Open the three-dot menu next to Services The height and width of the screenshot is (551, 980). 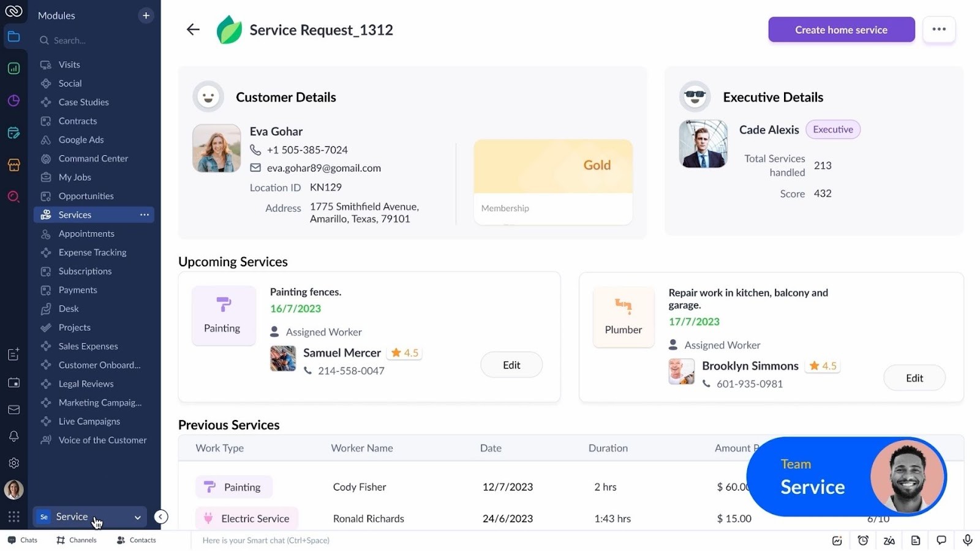(x=145, y=214)
